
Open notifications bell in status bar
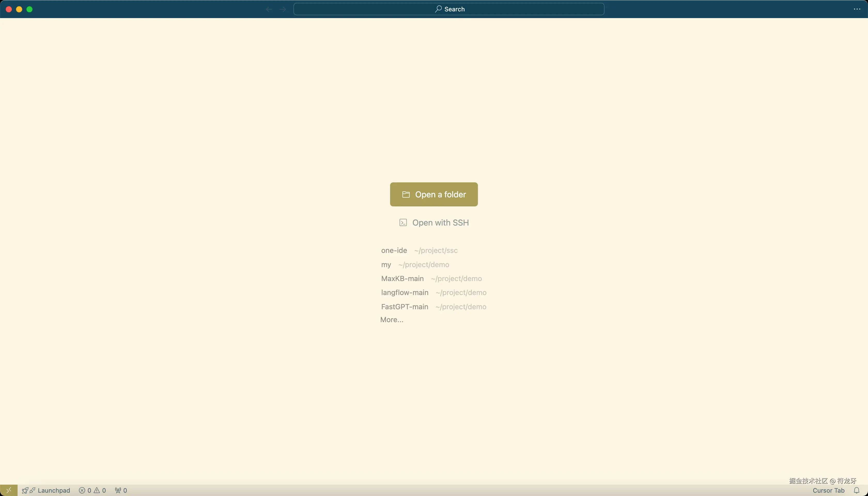[856, 490]
